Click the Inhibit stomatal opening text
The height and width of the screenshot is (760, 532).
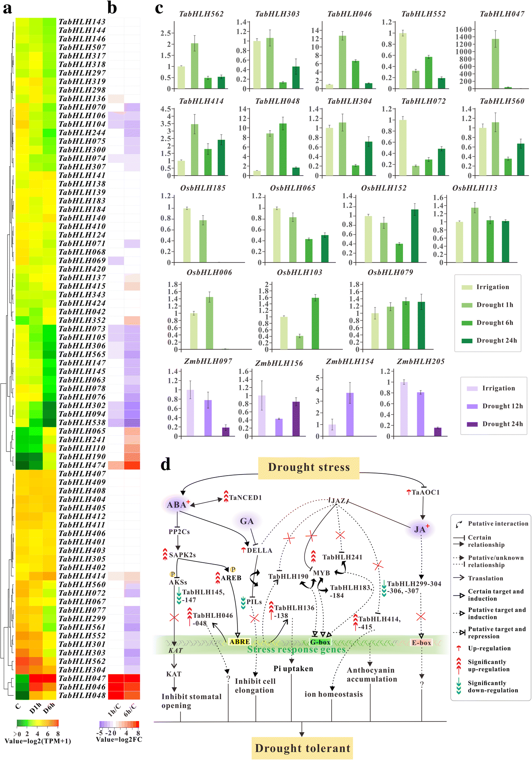click(191, 701)
